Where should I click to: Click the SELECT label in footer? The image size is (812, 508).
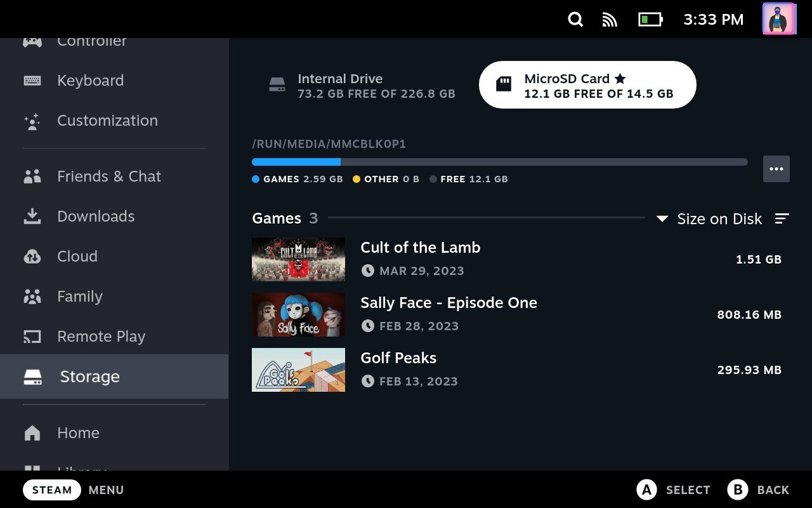[x=688, y=490]
